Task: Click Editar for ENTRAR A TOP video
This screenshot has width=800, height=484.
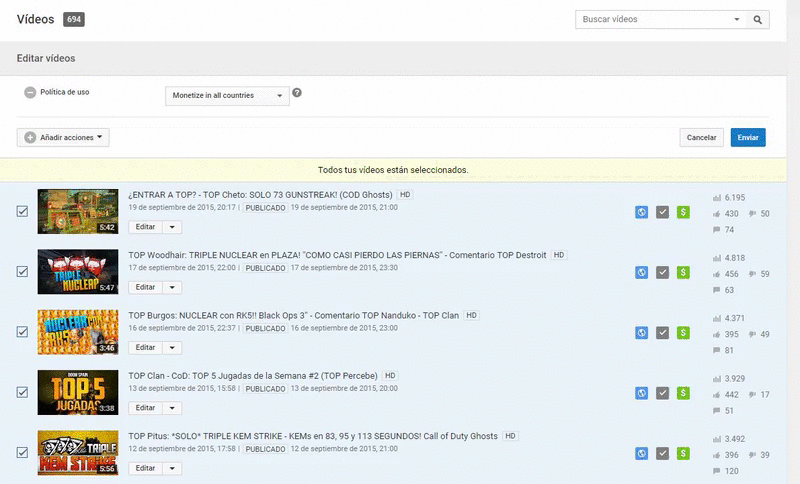Action: tap(145, 227)
